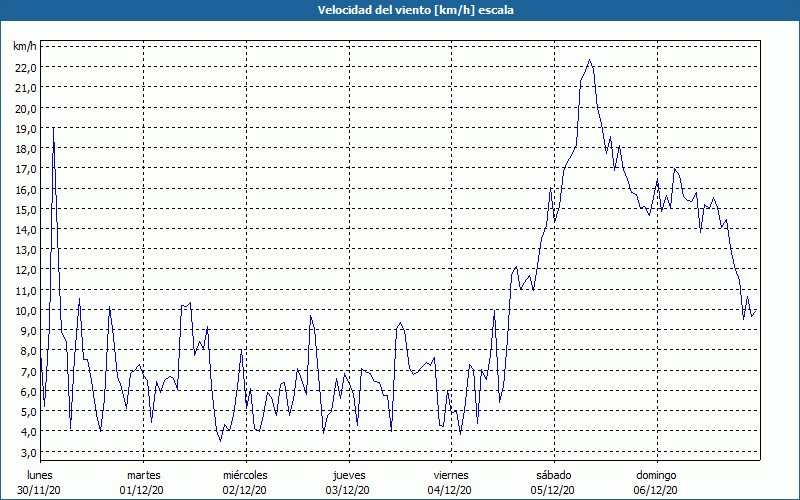
Task: Click the date 02/12/20
Action: (244, 490)
